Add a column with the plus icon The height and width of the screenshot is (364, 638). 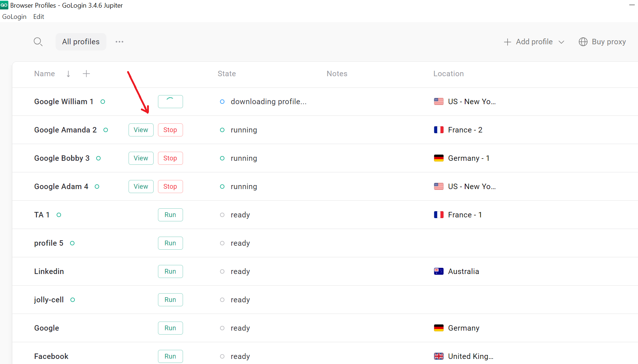(x=86, y=74)
